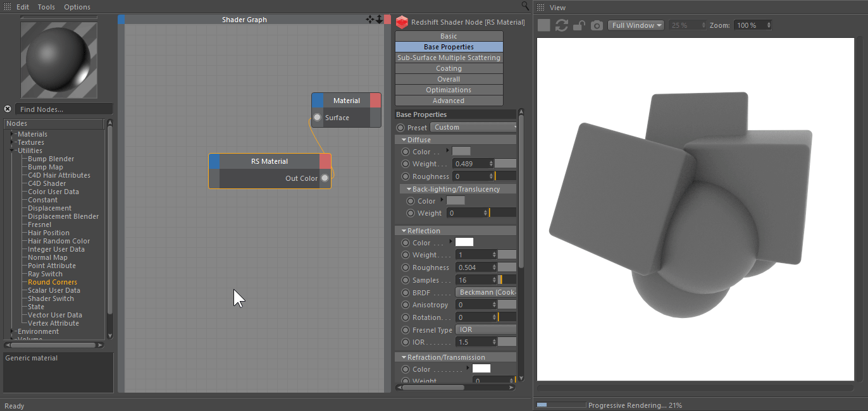Screen dimensions: 868x411
Task: Click the search magnifier icon at top
Action: [525, 5]
